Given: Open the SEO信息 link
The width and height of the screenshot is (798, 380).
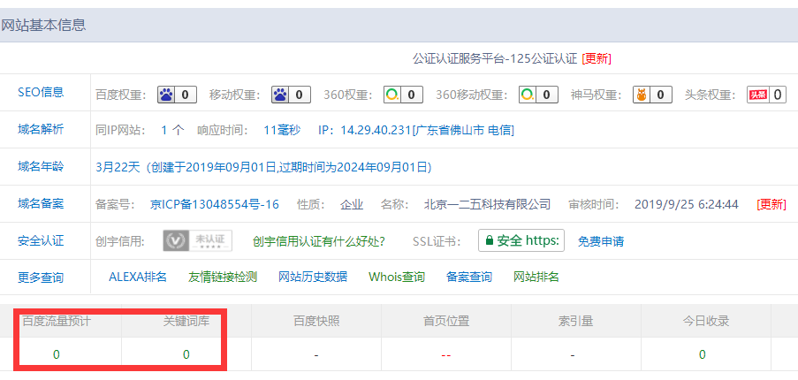Looking at the screenshot, I should pyautogui.click(x=41, y=92).
